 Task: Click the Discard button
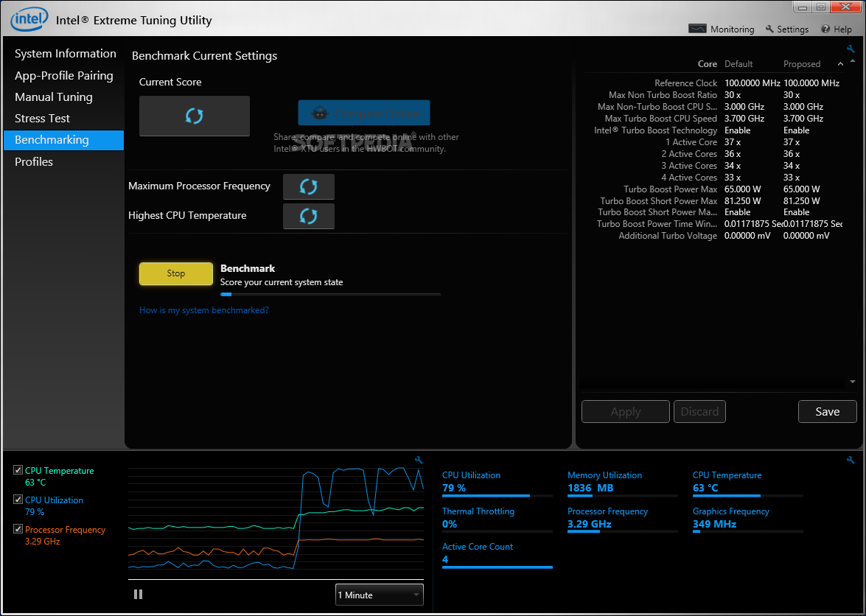point(699,412)
